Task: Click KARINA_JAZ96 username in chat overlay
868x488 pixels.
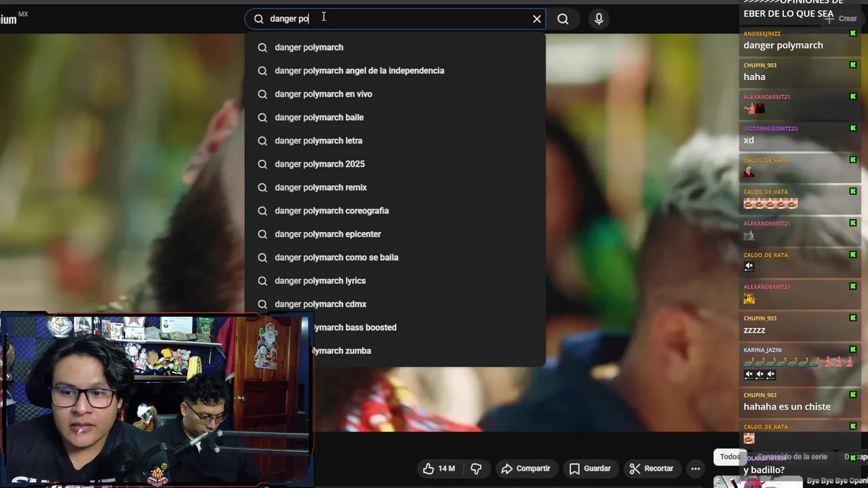Action: [762, 350]
